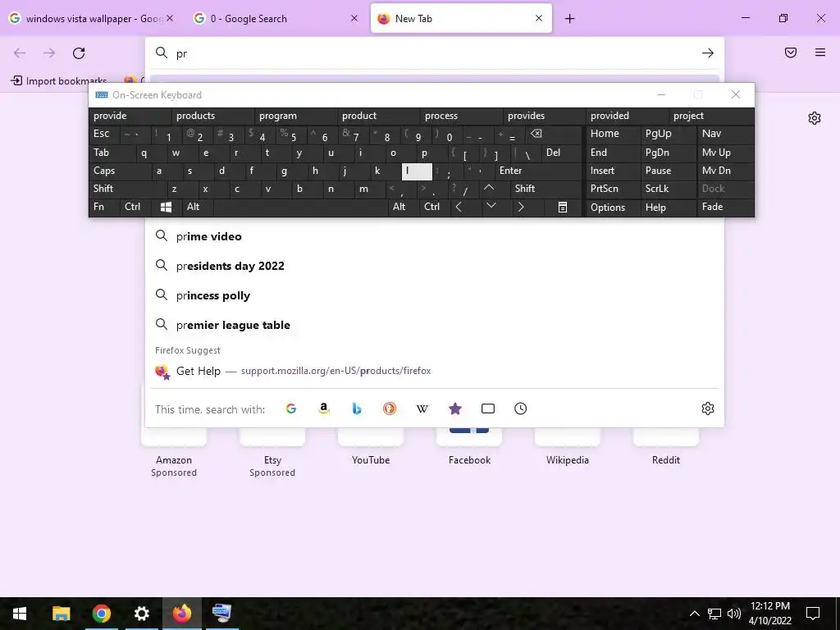Choose 'presidents day 2022' suggestion
Screen dimensions: 840x630
435,266
